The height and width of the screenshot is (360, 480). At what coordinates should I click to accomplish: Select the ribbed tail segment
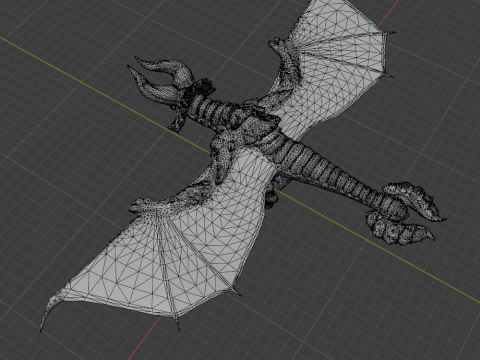(x=333, y=170)
